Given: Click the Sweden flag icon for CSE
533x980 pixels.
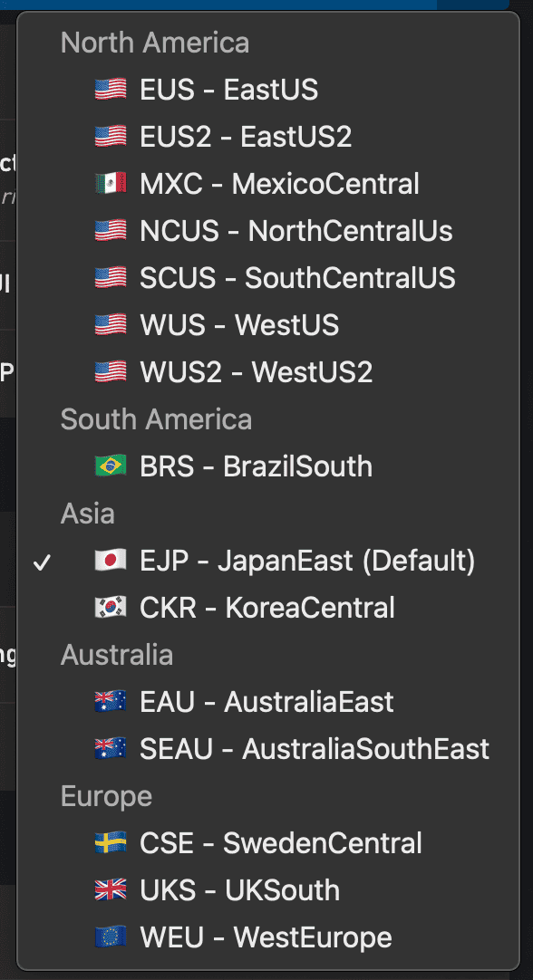Looking at the screenshot, I should (111, 843).
